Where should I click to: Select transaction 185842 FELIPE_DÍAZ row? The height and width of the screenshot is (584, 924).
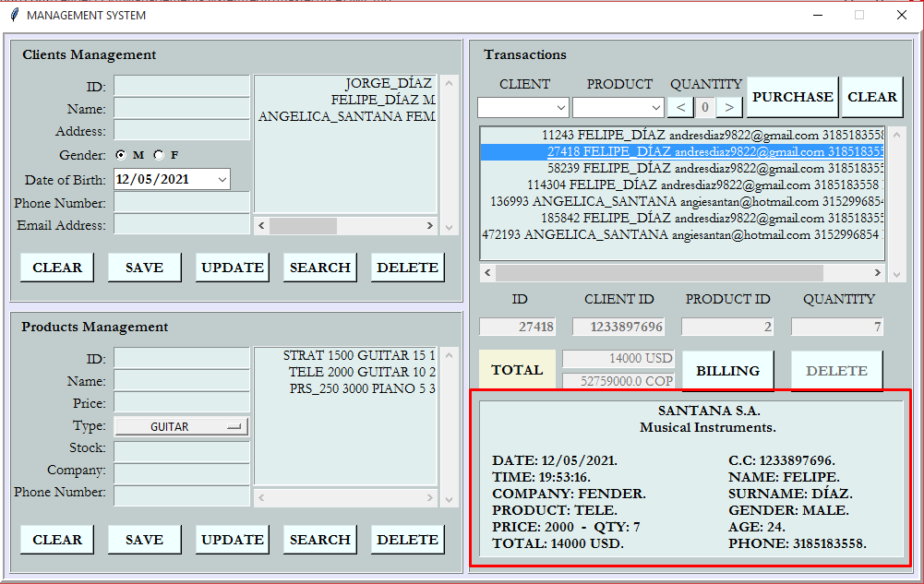click(x=682, y=218)
